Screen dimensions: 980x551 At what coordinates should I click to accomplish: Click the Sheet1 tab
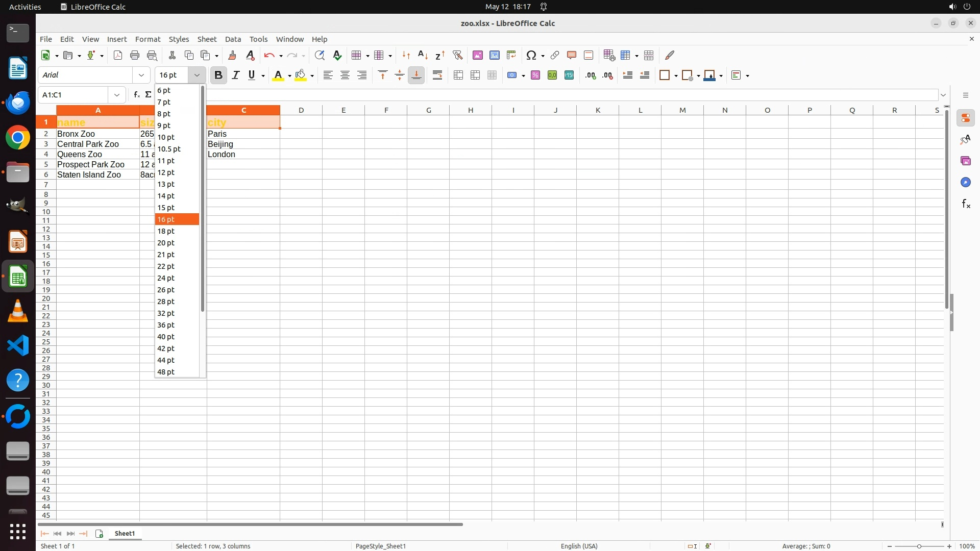(125, 534)
